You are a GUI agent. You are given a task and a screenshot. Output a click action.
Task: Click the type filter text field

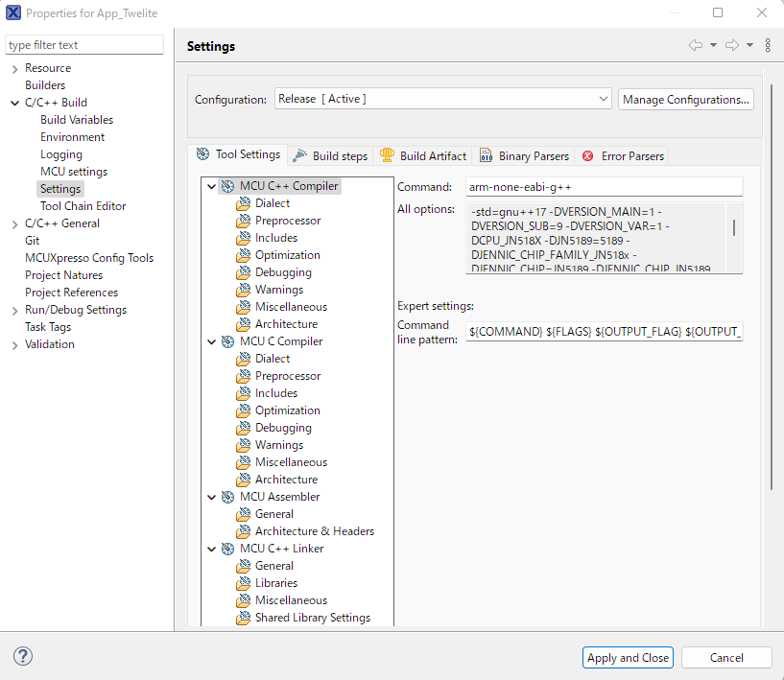point(84,45)
